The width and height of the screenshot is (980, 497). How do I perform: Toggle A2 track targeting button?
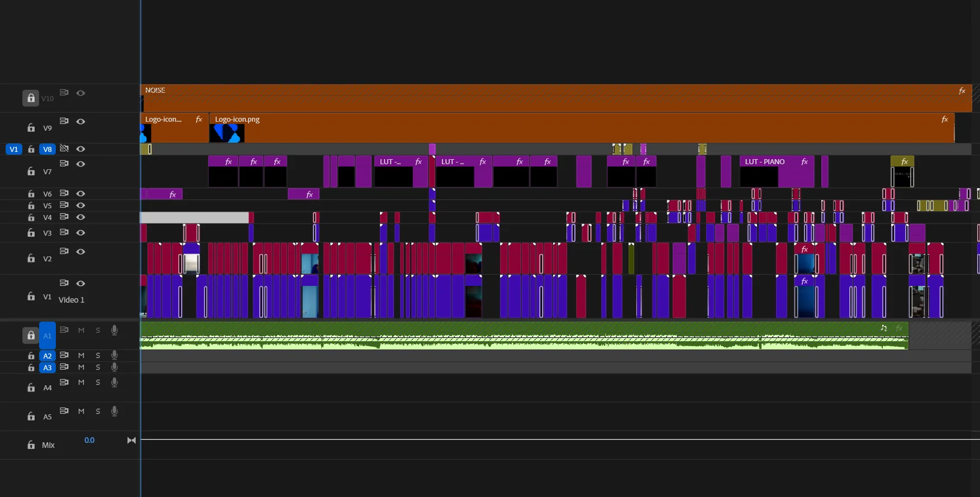click(47, 356)
